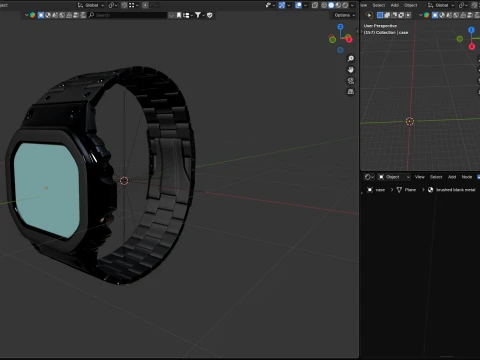Click the 3D cursor in the secondary viewport

click(410, 121)
